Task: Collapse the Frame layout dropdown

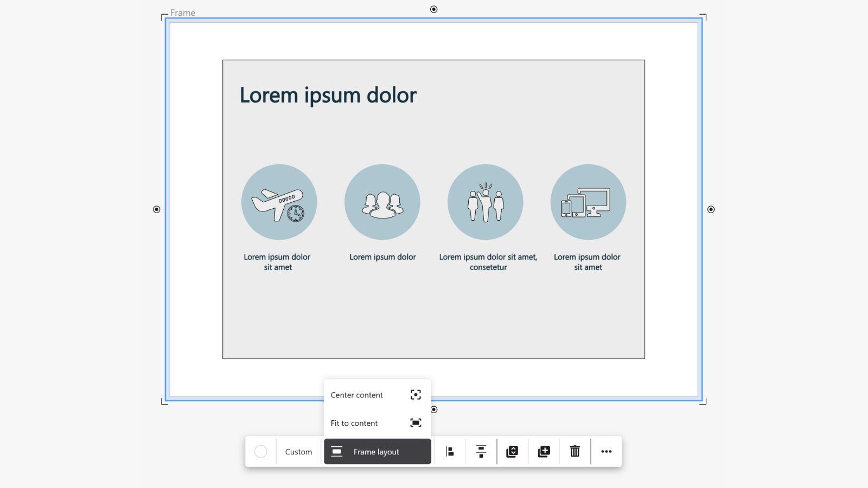Action: (x=377, y=452)
